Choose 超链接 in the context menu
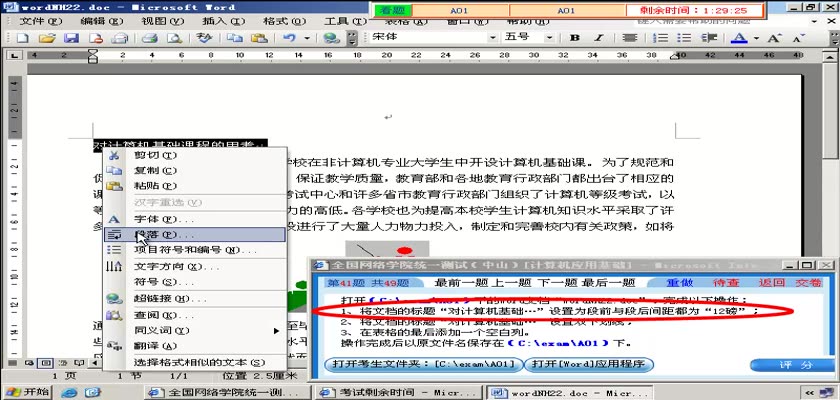840x400 pixels. click(195, 299)
